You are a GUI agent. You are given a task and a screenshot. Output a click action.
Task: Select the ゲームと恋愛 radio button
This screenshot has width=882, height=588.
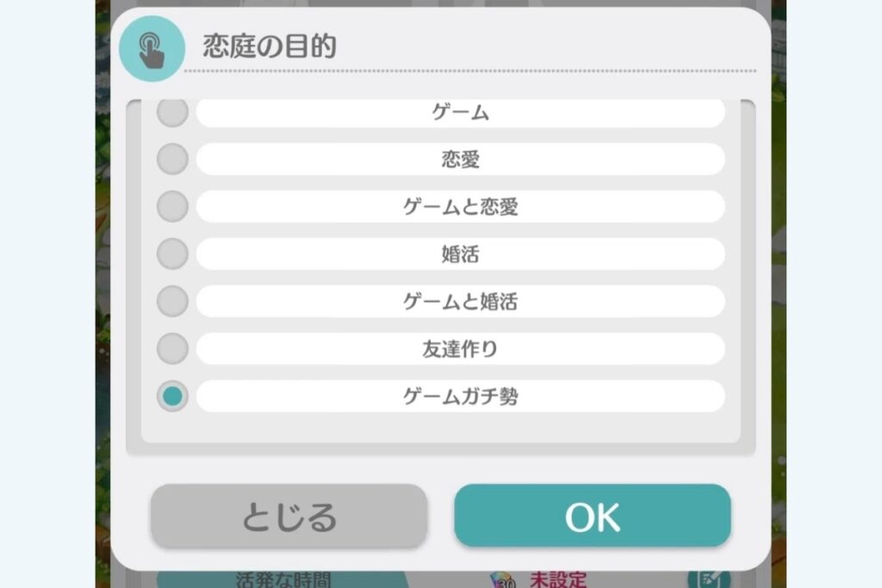tap(173, 207)
